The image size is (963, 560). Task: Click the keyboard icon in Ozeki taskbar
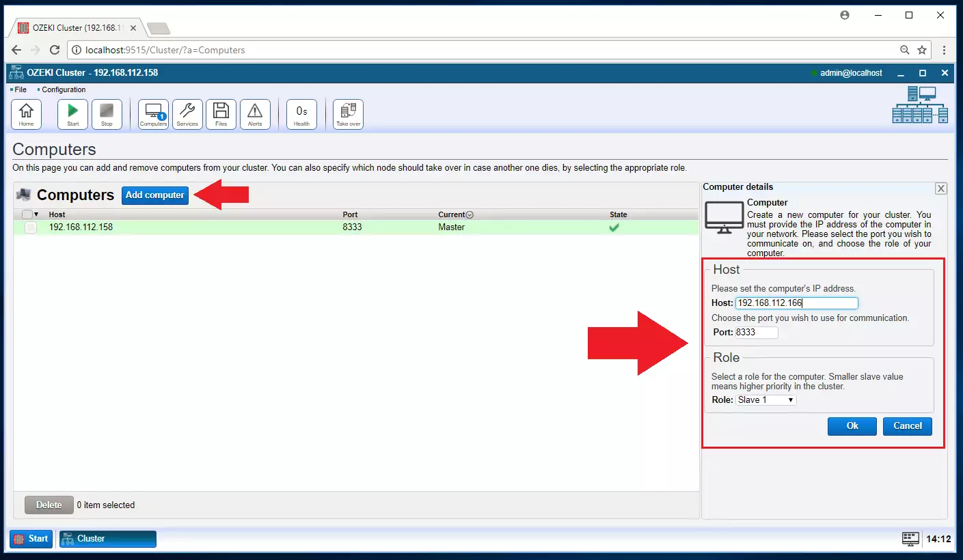[x=910, y=539]
